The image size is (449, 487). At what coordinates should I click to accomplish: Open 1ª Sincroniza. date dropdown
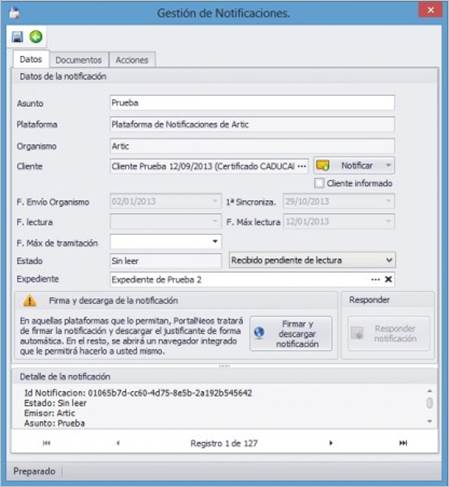tap(388, 201)
